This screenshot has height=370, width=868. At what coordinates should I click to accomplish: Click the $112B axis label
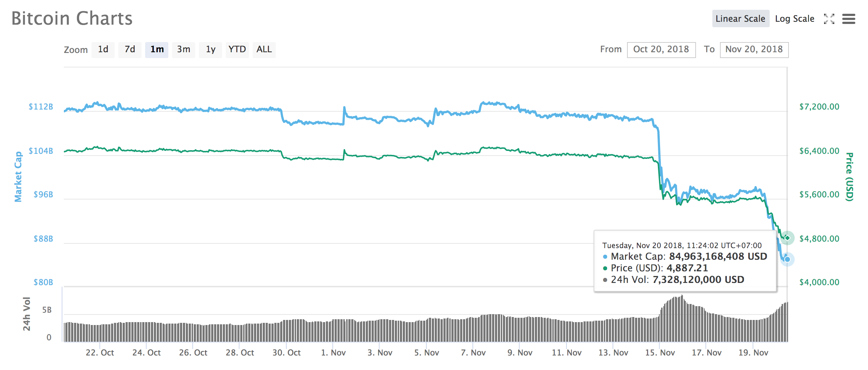[41, 107]
